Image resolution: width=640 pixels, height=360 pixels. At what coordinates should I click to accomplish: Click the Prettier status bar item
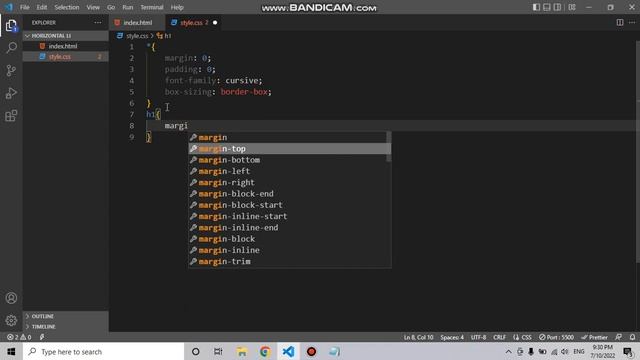pyautogui.click(x=594, y=337)
